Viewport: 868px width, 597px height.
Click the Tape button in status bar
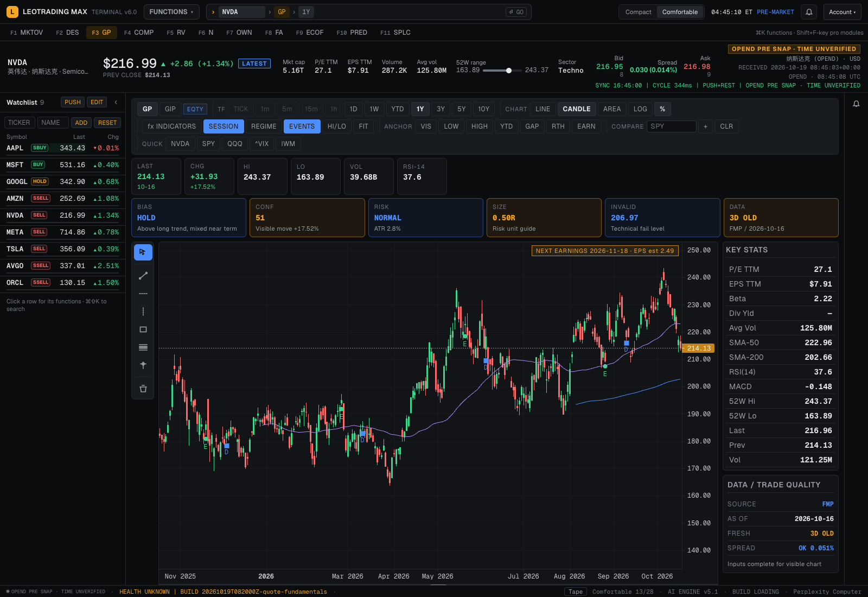point(576,592)
